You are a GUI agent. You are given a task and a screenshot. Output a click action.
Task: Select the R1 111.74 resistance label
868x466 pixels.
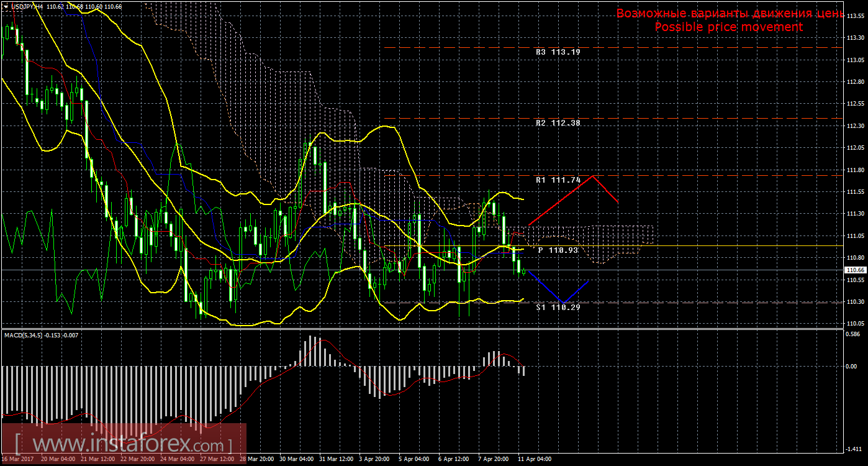point(558,180)
